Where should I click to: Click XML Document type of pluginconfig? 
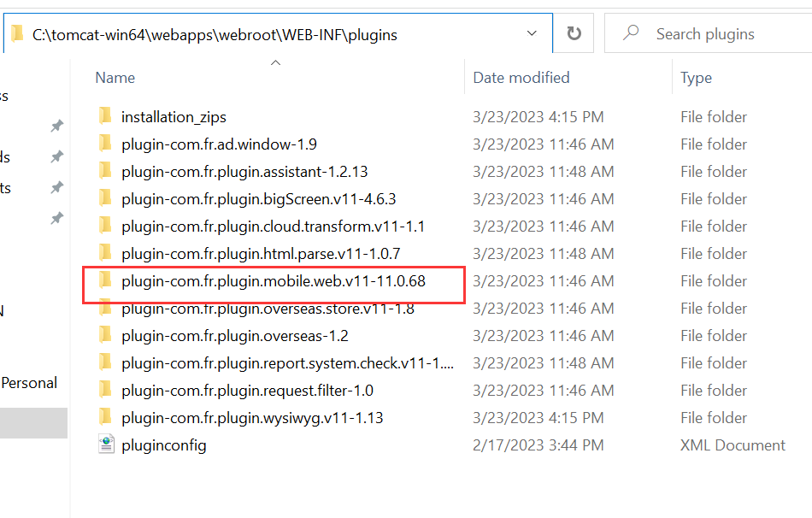coord(733,445)
